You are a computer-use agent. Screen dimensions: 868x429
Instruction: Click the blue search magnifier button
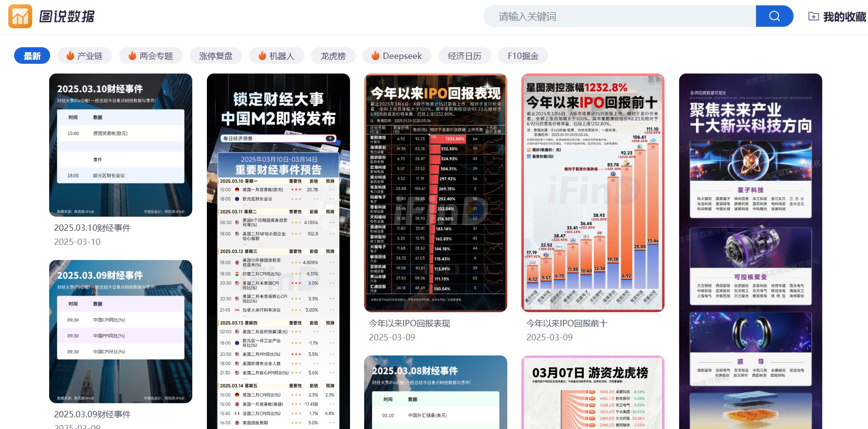tap(775, 17)
